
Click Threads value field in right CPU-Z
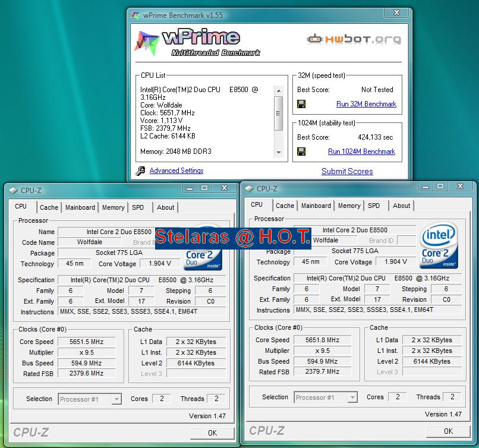tap(452, 397)
